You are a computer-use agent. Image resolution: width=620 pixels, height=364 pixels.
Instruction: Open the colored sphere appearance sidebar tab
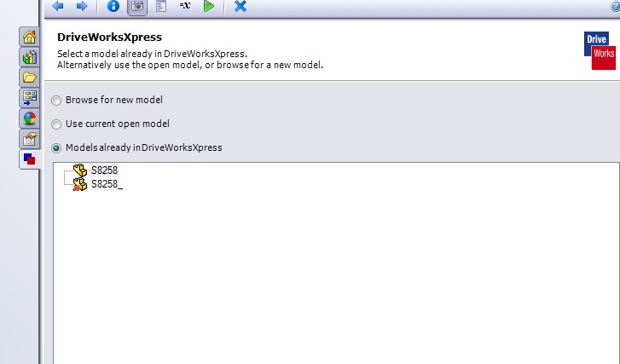[29, 118]
